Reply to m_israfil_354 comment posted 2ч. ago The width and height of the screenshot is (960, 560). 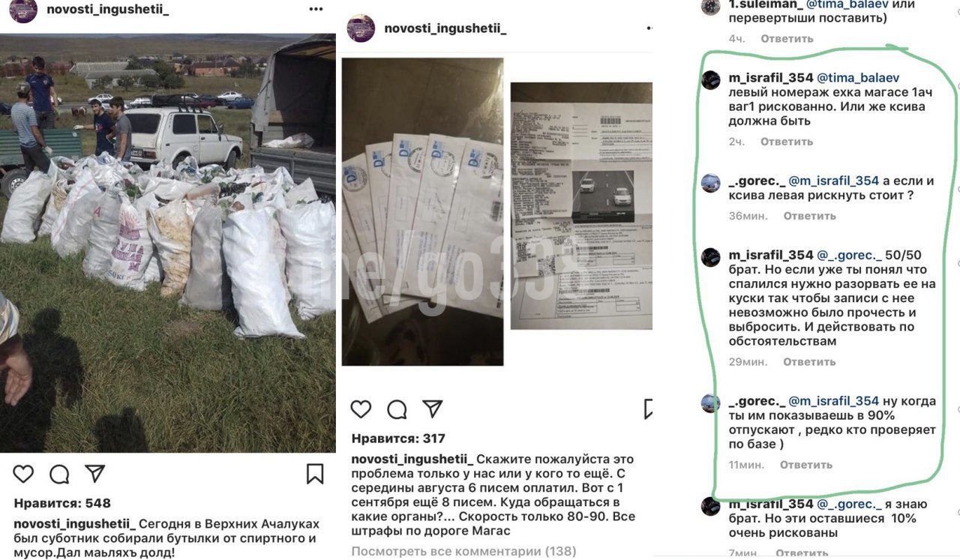pyautogui.click(x=787, y=142)
